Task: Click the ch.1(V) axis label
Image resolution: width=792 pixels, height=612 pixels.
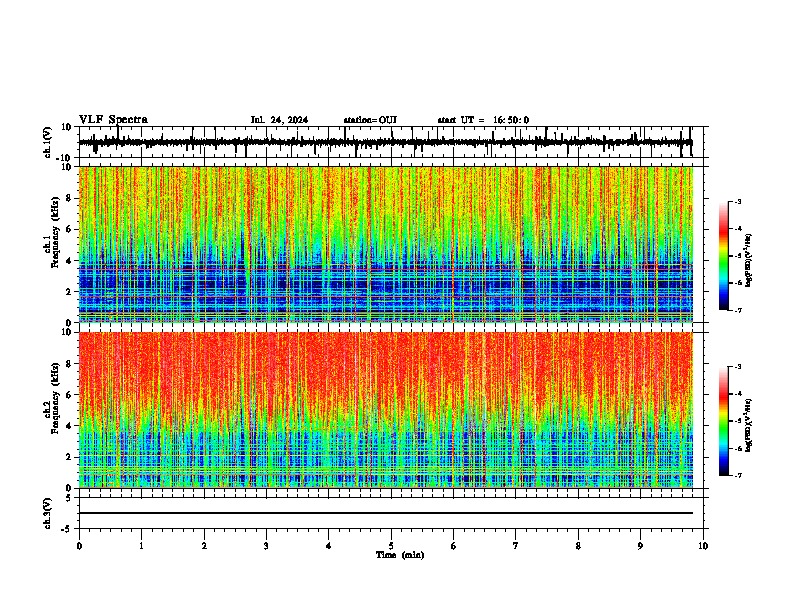Action: tap(48, 142)
